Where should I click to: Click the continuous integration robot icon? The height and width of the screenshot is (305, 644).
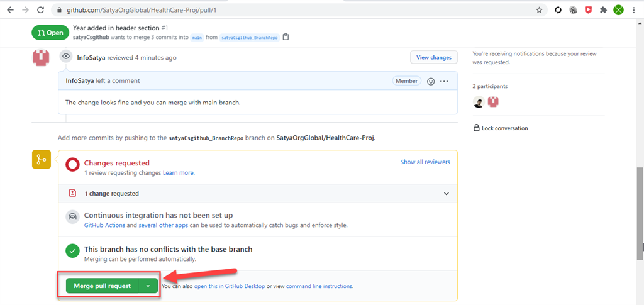tap(72, 216)
